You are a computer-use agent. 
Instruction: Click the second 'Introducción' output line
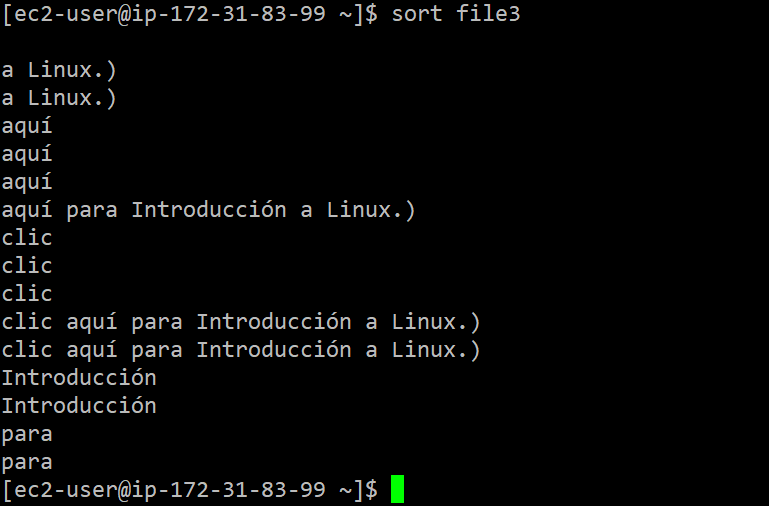coord(79,405)
